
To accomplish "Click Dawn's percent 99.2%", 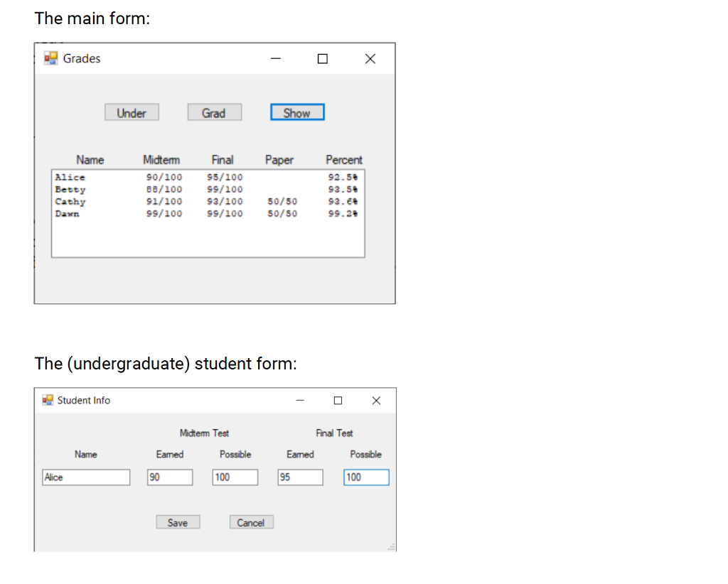I will click(343, 213).
